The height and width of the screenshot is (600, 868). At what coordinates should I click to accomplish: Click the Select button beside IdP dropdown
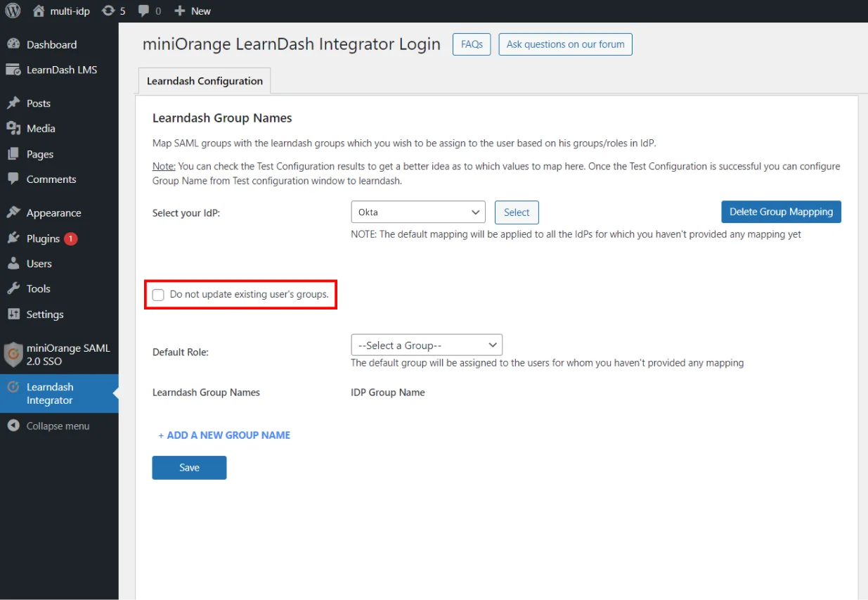click(x=517, y=212)
